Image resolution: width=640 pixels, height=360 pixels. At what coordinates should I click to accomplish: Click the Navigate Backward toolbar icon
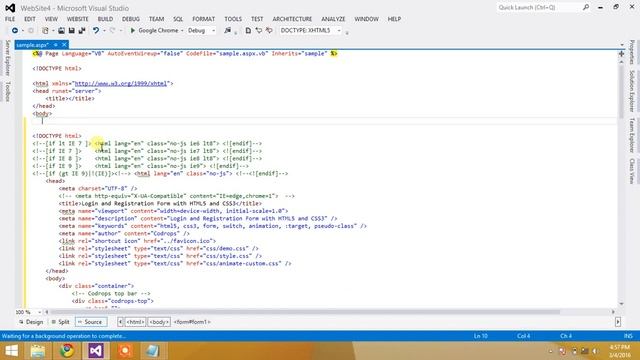(15, 31)
